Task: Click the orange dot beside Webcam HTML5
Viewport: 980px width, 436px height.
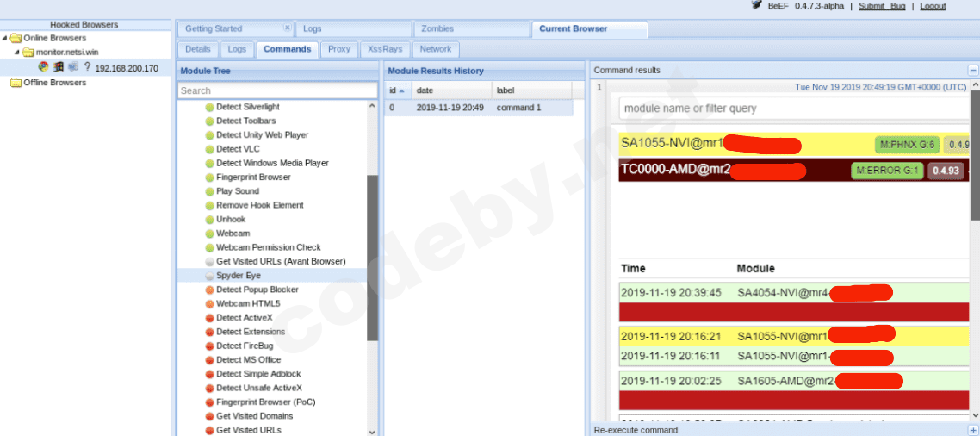Action: [x=209, y=304]
